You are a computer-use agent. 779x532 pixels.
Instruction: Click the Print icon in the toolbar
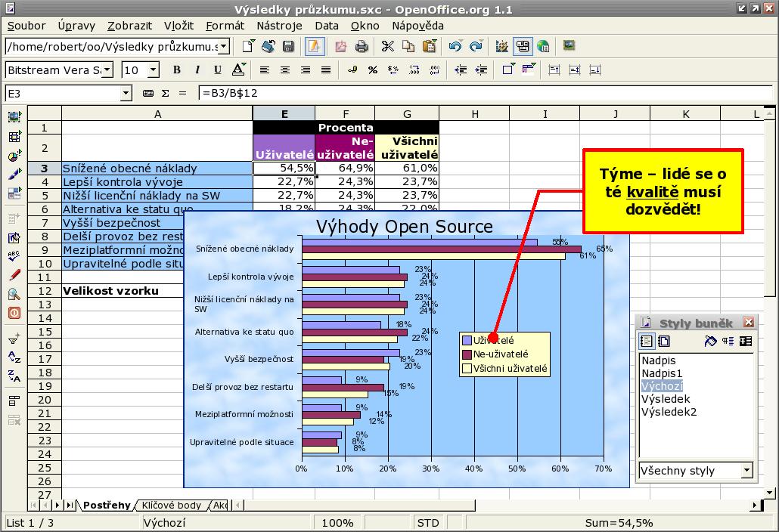pyautogui.click(x=362, y=47)
